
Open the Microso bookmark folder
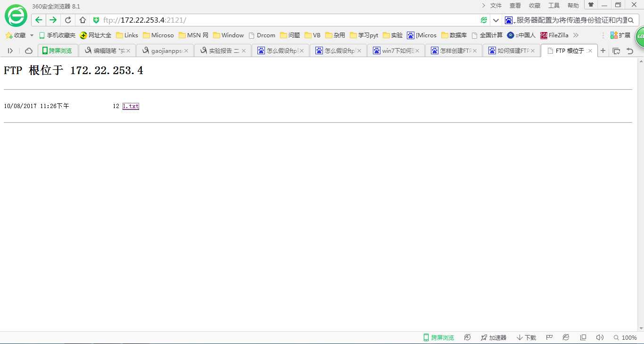click(158, 35)
